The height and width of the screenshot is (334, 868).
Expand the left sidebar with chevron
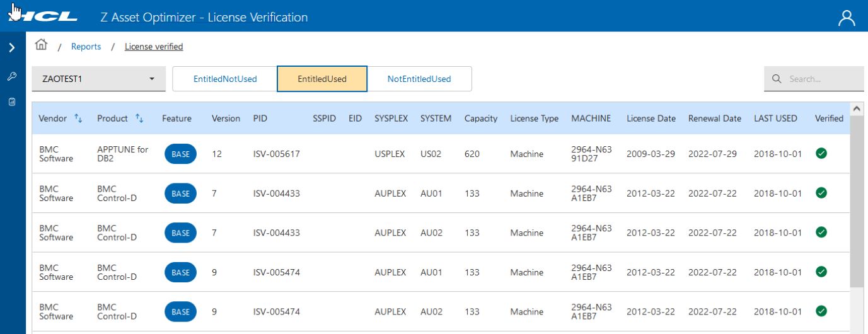[12, 47]
